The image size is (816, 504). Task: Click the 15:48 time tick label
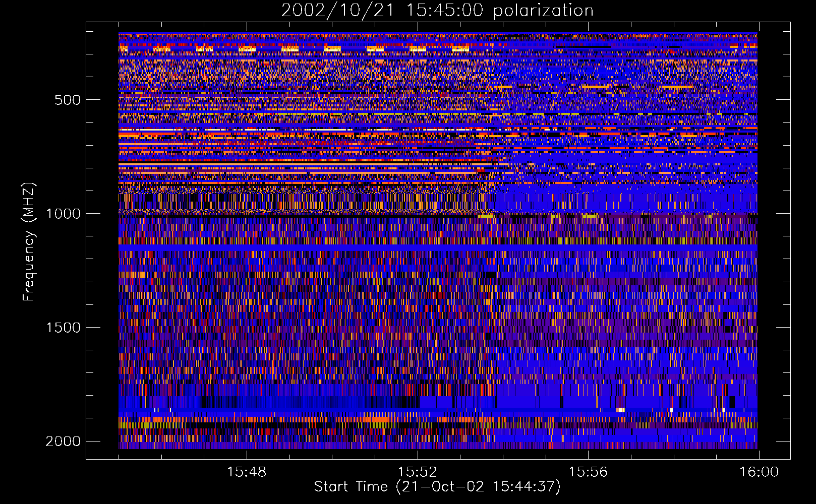coord(247,472)
